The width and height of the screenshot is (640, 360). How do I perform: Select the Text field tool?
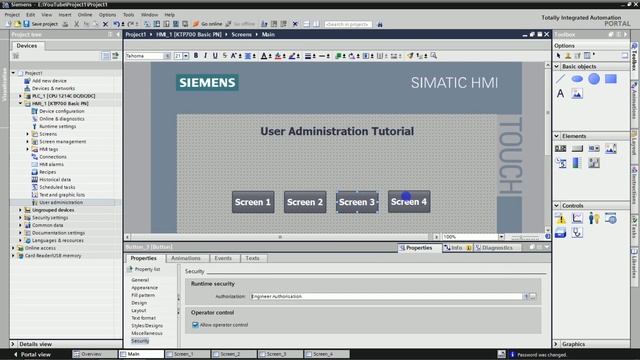pos(560,93)
